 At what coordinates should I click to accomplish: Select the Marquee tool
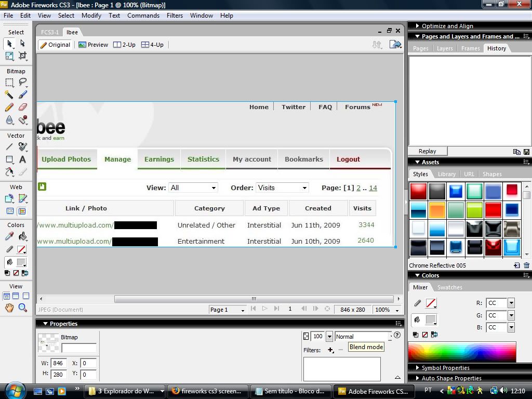9,82
